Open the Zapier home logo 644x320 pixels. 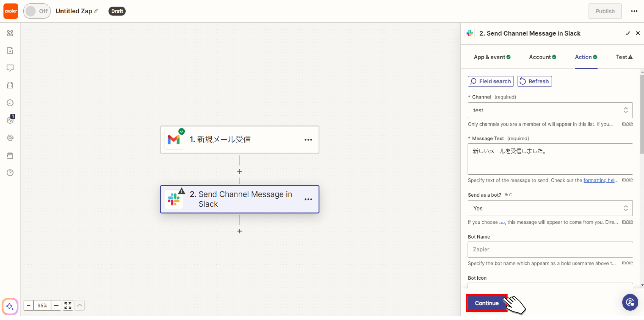tap(11, 11)
